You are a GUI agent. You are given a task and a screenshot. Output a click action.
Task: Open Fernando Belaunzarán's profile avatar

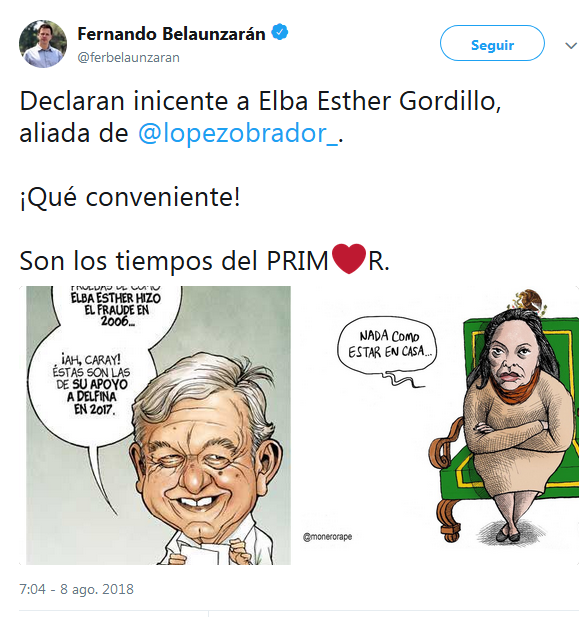point(43,44)
